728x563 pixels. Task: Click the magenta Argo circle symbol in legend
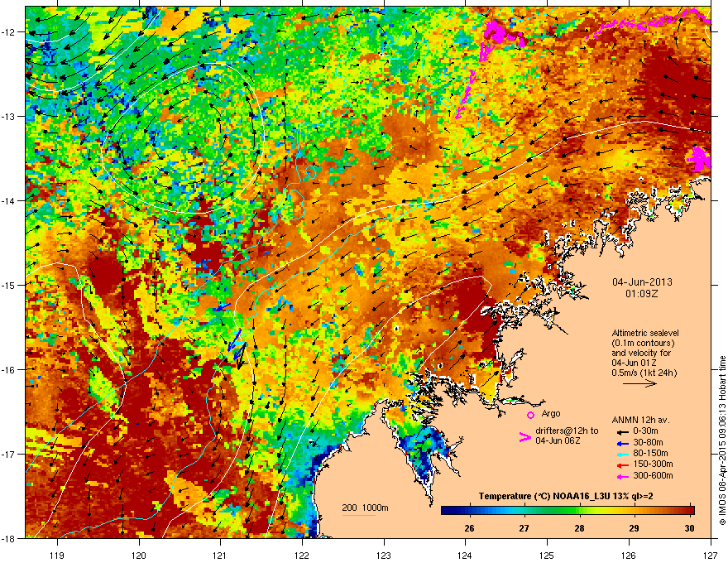pyautogui.click(x=530, y=415)
